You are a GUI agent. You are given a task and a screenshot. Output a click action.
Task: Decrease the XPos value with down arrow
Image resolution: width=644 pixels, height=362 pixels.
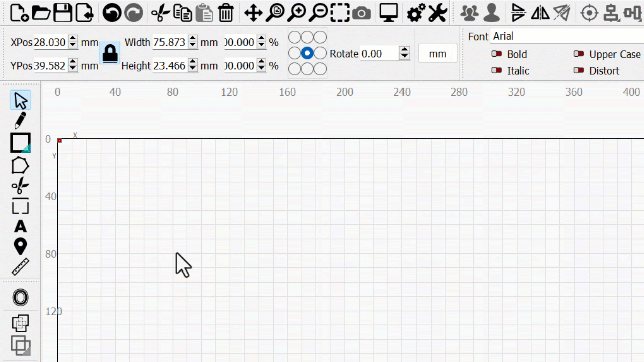click(x=73, y=46)
